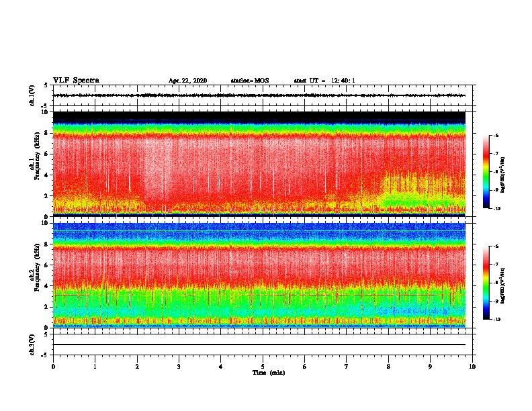Click the 'ch.3(V)' axis label
532x411 pixels.
coord(32,345)
